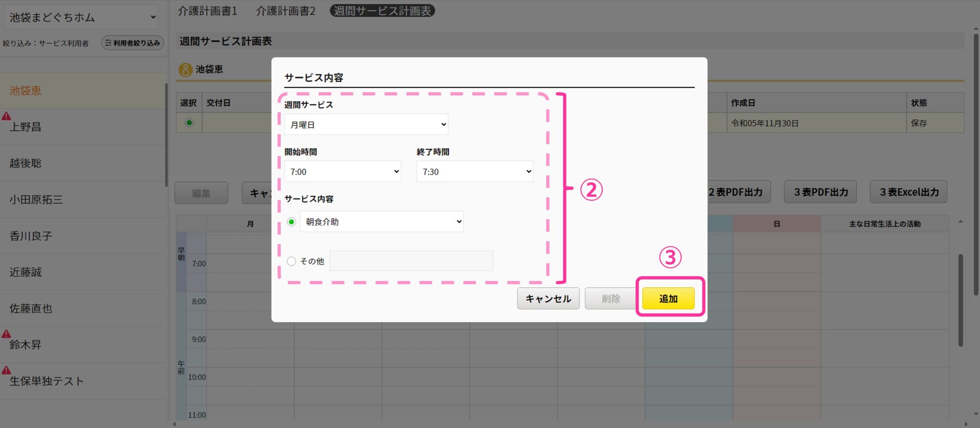Select the その他 radio button

(291, 261)
